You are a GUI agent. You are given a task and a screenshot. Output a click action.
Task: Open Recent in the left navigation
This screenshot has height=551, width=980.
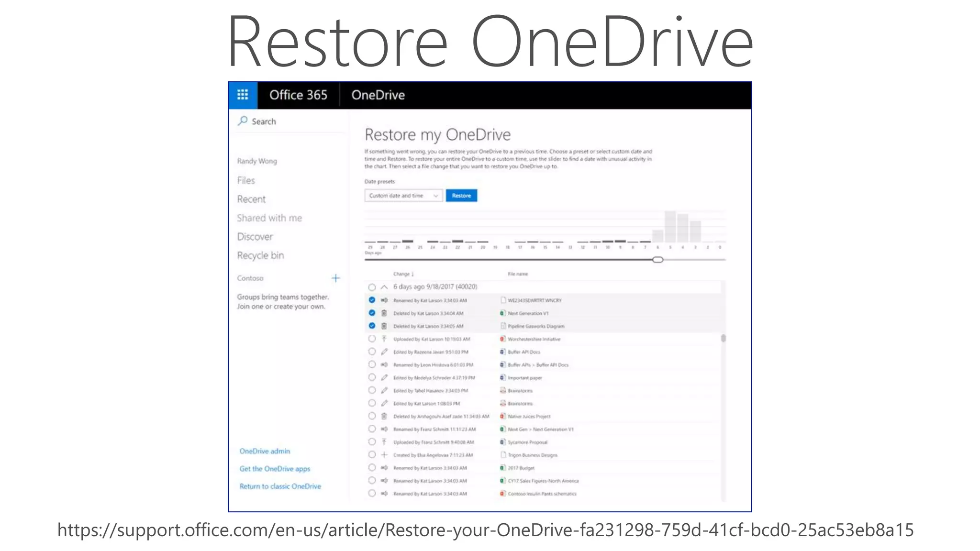[x=251, y=199]
